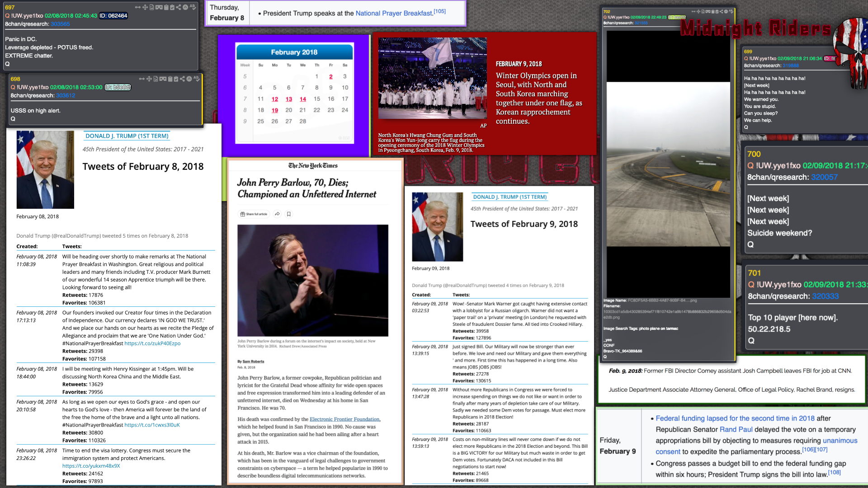Click the share icon on post 697
The width and height of the screenshot is (868, 488).
179,7
